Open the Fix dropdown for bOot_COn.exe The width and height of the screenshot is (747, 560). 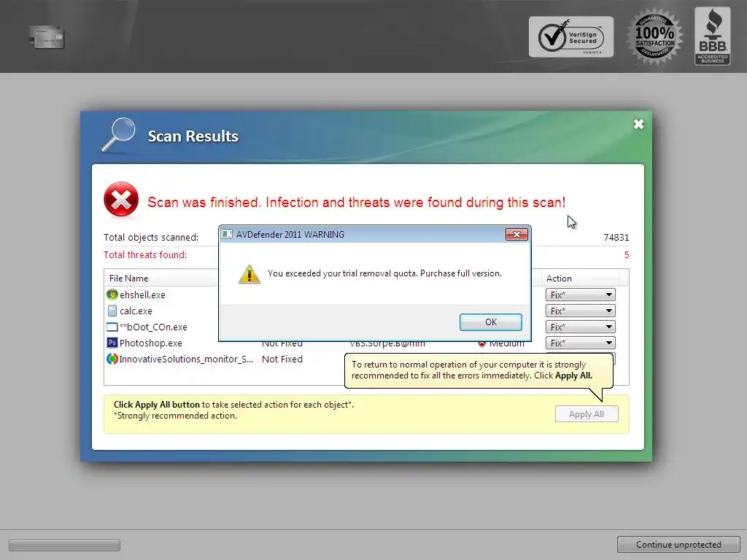coord(580,327)
